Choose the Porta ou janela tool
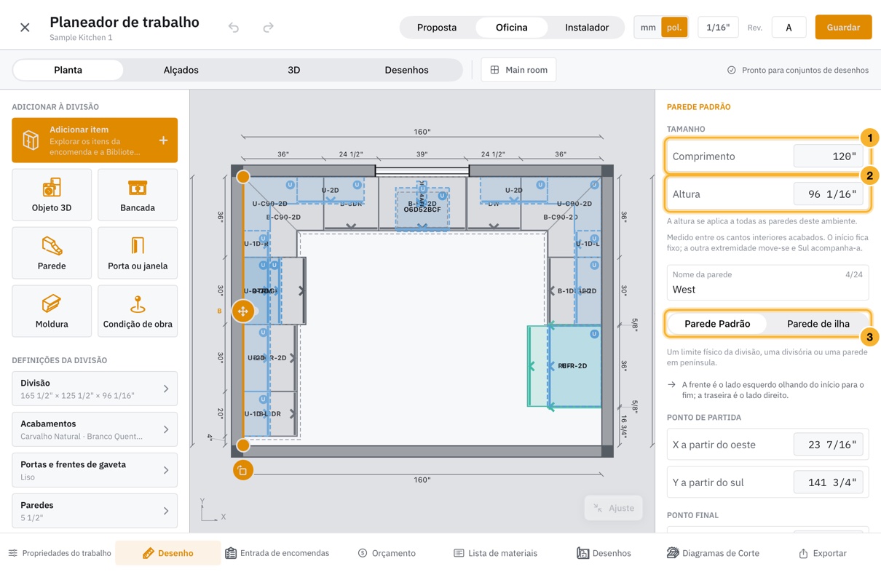 coord(138,253)
